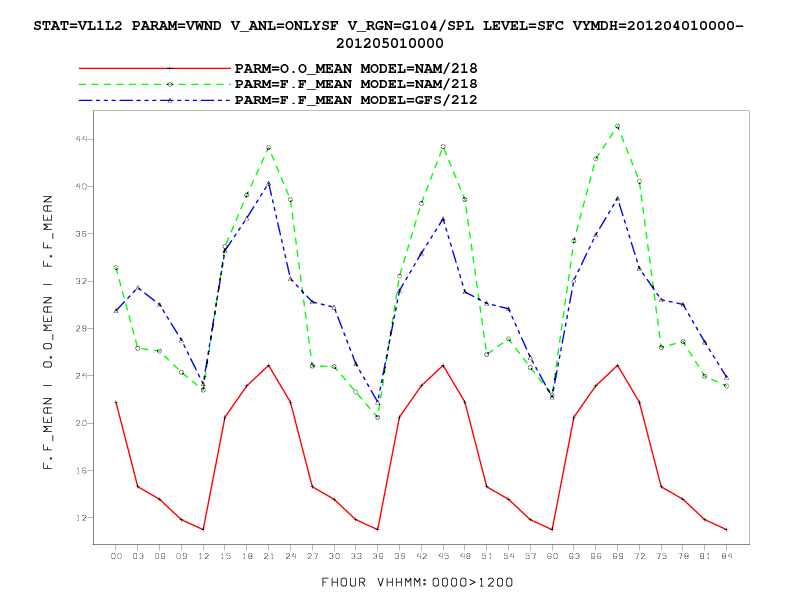Click blue GFS peak marker at hour 69
The height and width of the screenshot is (612, 792).
coord(617,198)
